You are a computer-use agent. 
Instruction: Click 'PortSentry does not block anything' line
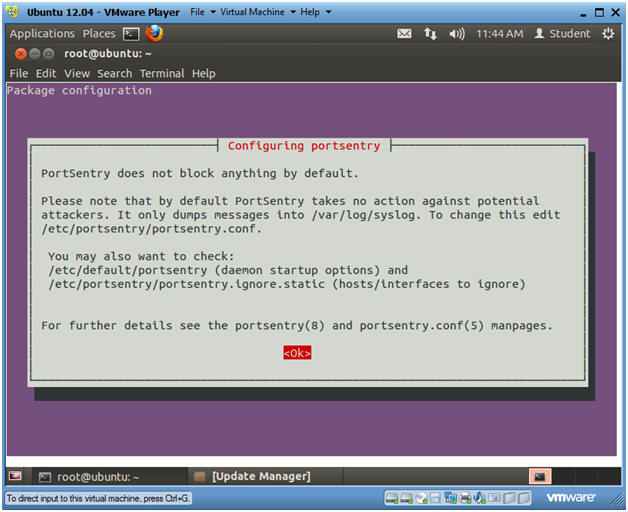pos(199,173)
